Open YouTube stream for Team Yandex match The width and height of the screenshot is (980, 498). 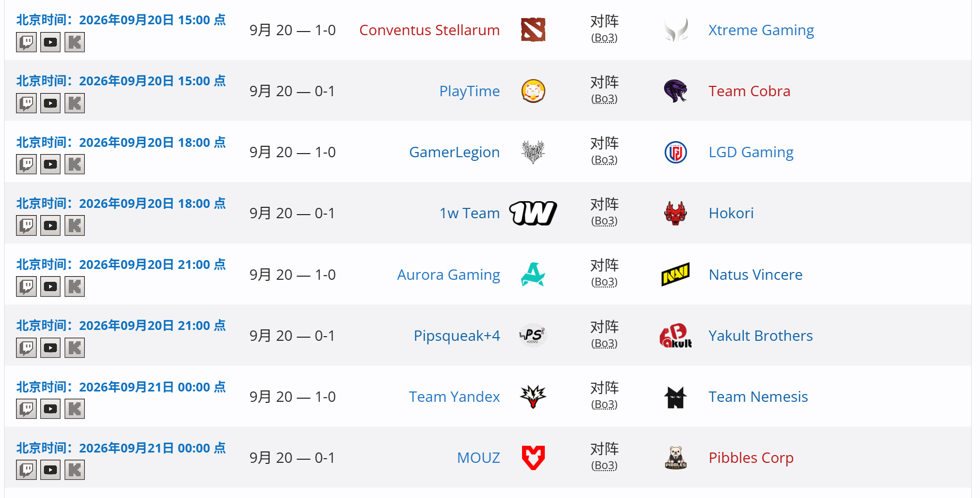[50, 409]
